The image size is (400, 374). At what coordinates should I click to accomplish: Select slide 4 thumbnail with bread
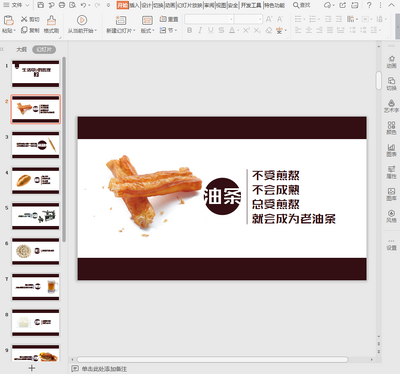click(36, 180)
